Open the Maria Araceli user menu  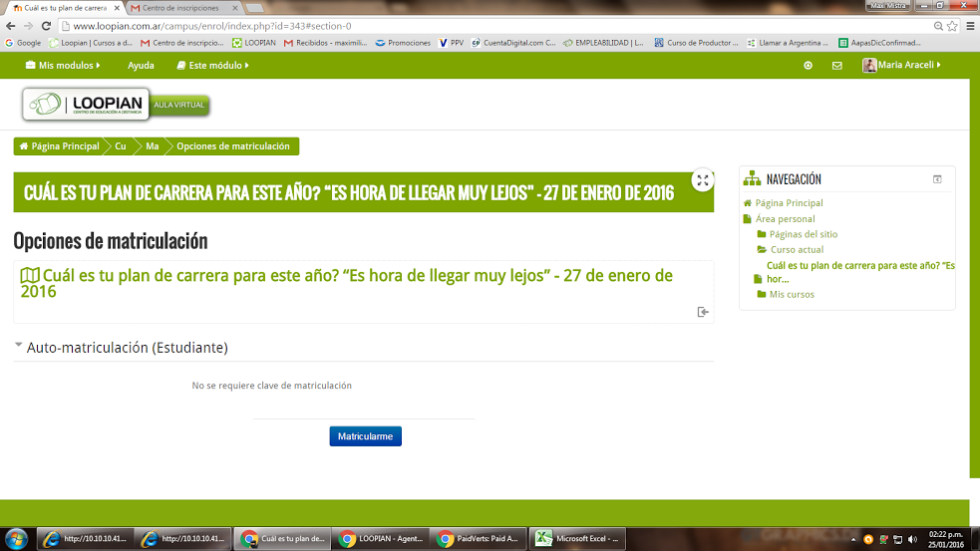[x=902, y=66]
